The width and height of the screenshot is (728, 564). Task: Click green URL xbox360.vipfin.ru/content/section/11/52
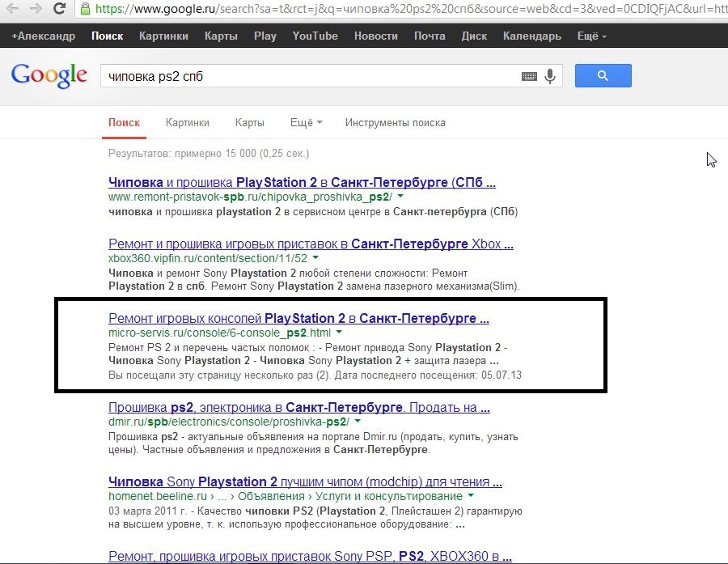pyautogui.click(x=208, y=258)
